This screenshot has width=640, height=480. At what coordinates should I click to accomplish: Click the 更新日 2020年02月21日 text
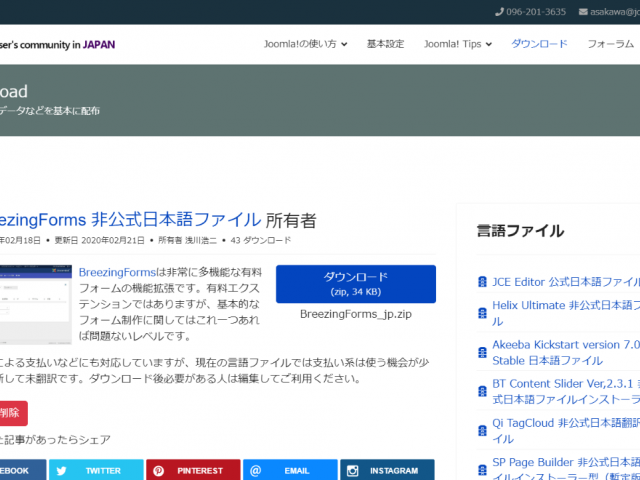(x=100, y=240)
